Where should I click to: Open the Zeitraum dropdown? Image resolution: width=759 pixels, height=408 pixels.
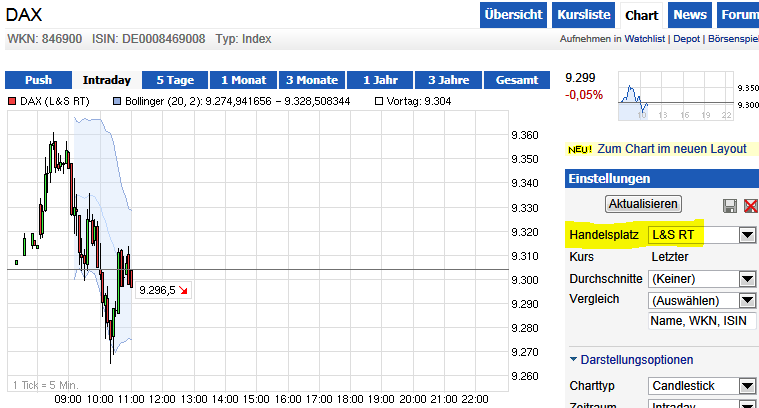pos(701,405)
